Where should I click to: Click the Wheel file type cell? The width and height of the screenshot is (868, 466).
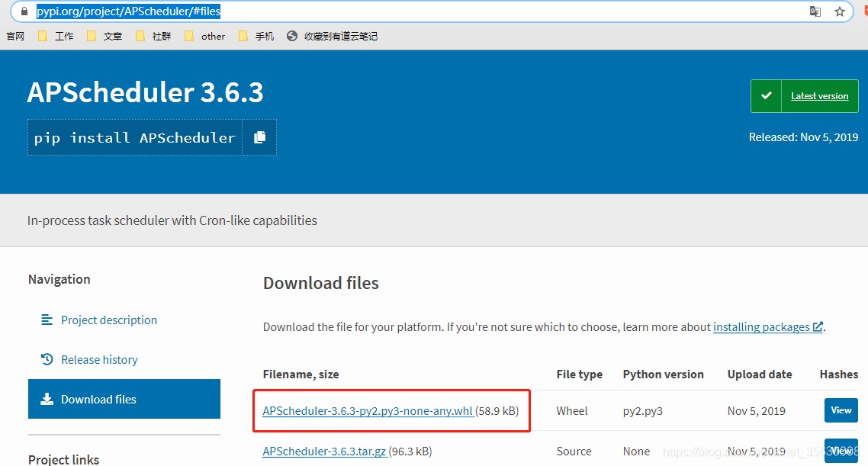coord(572,410)
